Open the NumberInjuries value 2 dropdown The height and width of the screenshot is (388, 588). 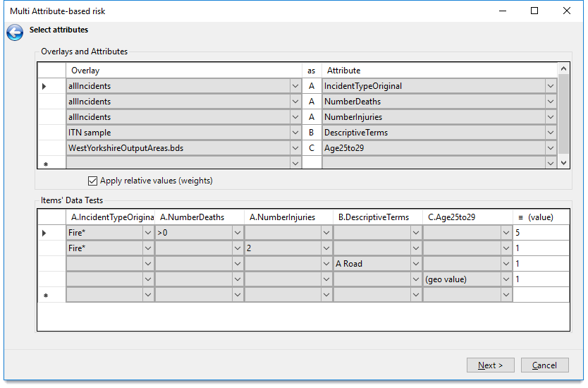(326, 248)
